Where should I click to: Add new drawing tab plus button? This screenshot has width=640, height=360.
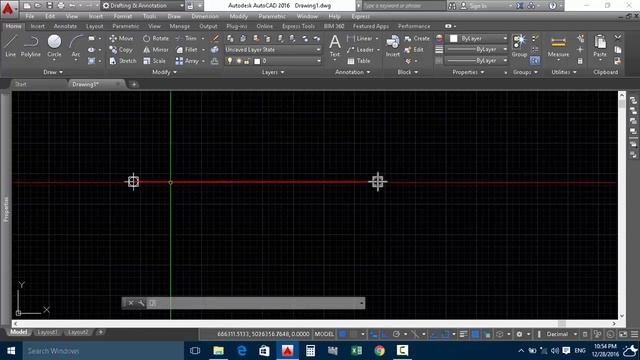(133, 84)
